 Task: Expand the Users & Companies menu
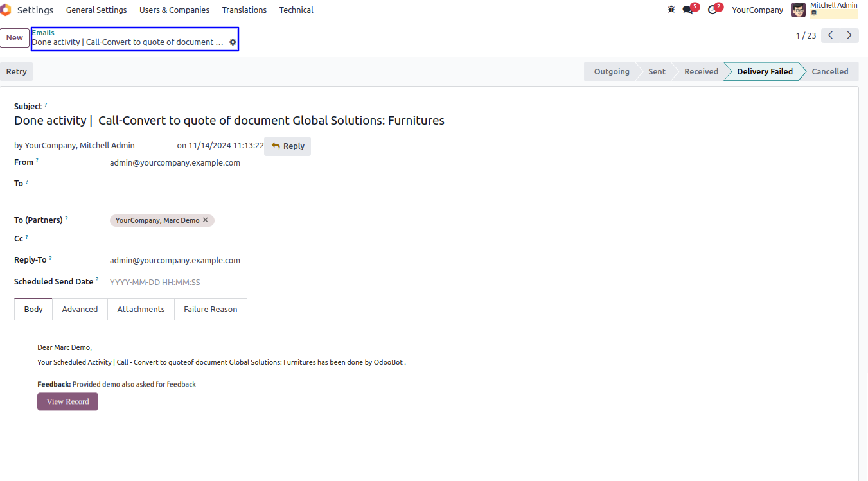click(x=174, y=10)
